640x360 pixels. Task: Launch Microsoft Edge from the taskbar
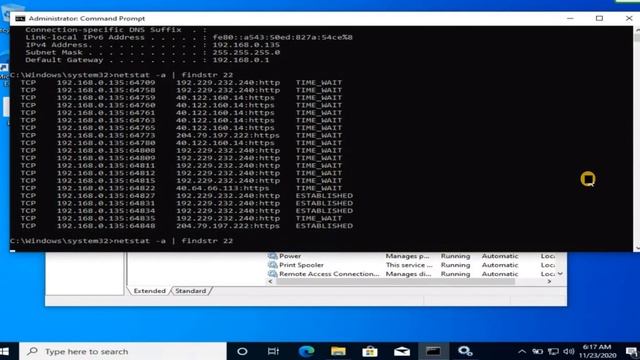pos(306,351)
